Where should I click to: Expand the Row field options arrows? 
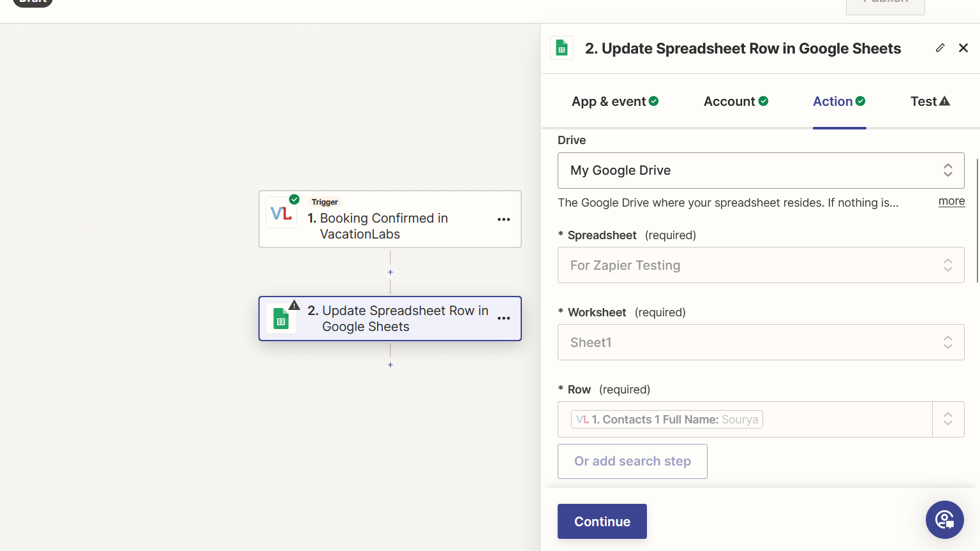point(948,419)
